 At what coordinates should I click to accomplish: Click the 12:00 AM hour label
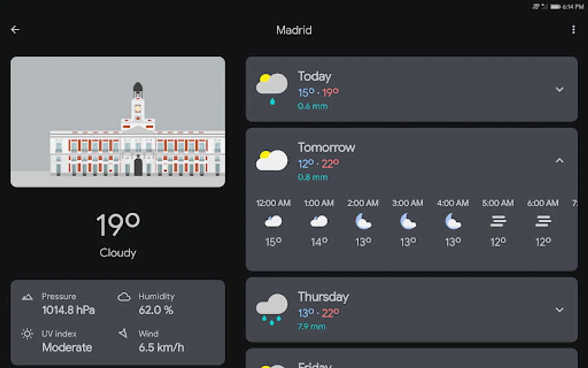click(273, 203)
